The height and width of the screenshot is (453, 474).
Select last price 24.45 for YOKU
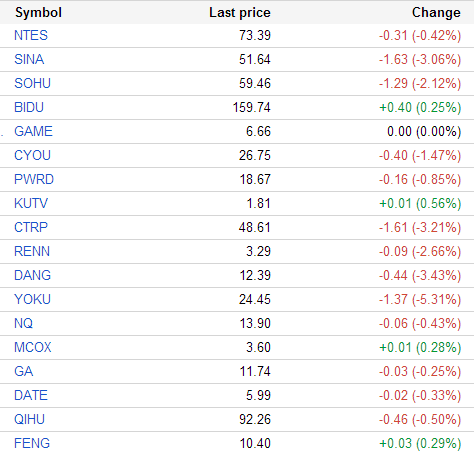coord(255,299)
